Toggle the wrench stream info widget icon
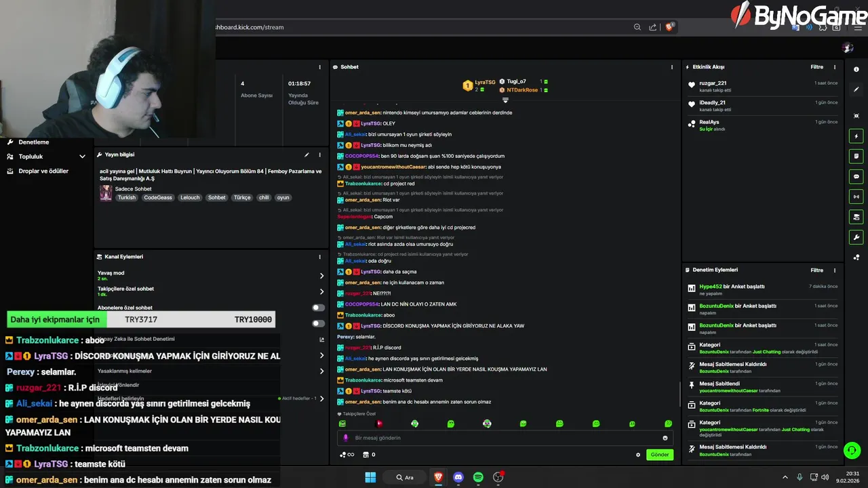 pyautogui.click(x=856, y=237)
